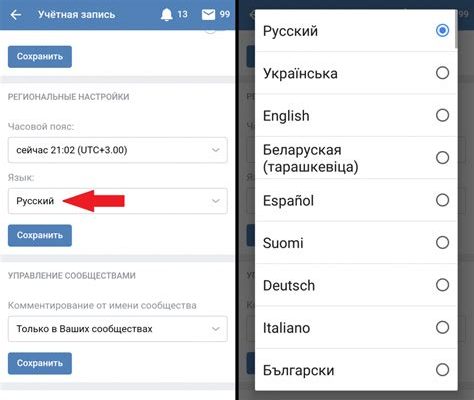Select Українська language option
This screenshot has height=400, width=474.
(x=356, y=73)
